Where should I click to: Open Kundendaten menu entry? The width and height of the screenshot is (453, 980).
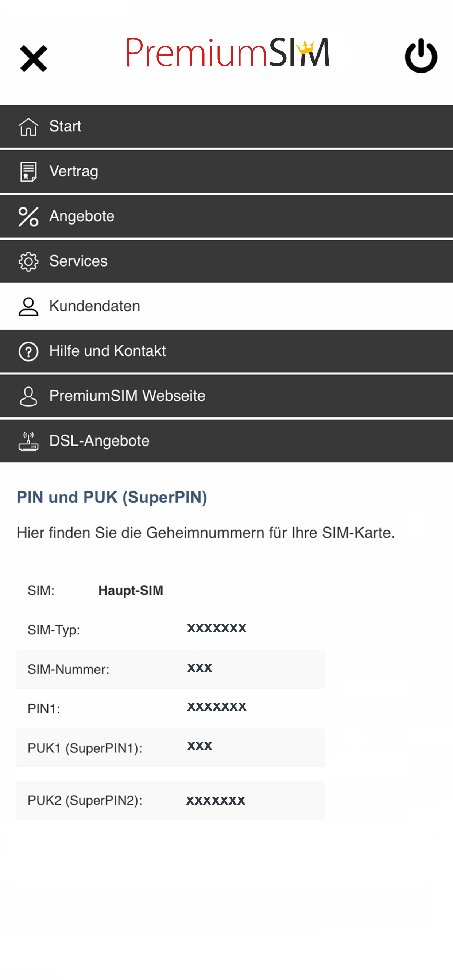[x=95, y=306]
